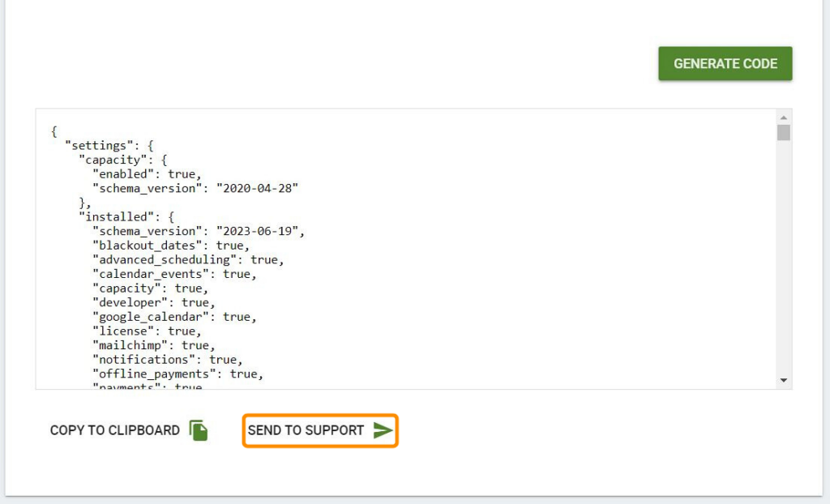This screenshot has width=830, height=504.
Task: Click the code box scroll-up arrow
Action: coord(784,117)
